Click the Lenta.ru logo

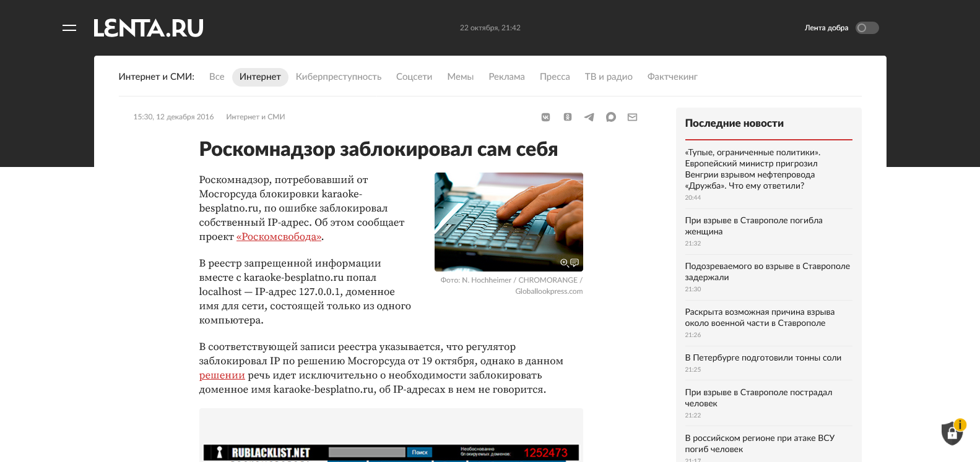point(149,28)
